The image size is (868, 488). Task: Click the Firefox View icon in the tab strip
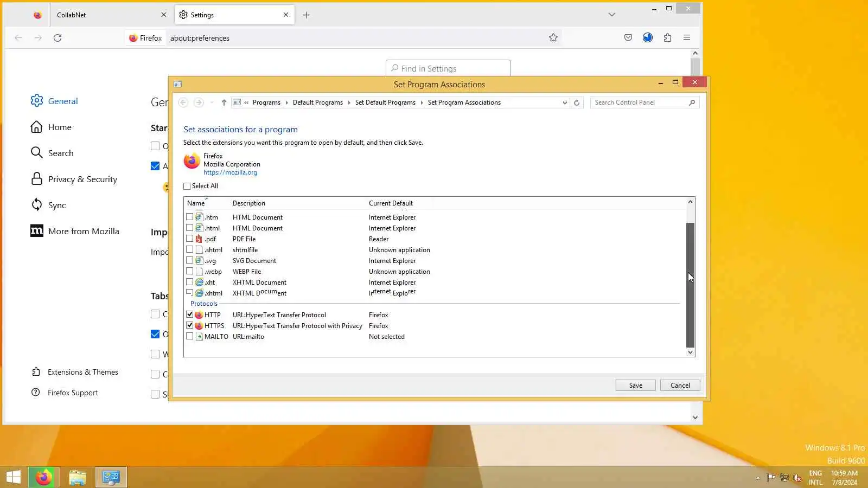37,15
